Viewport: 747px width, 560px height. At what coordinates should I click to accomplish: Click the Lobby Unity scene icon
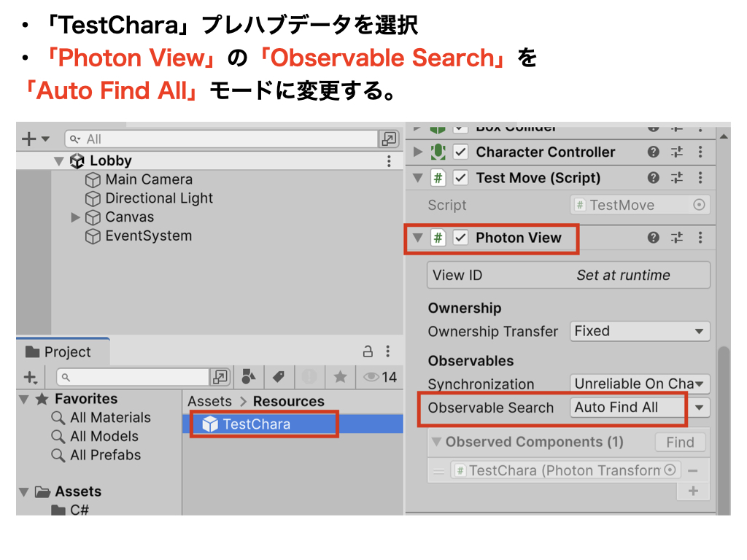pyautogui.click(x=77, y=161)
